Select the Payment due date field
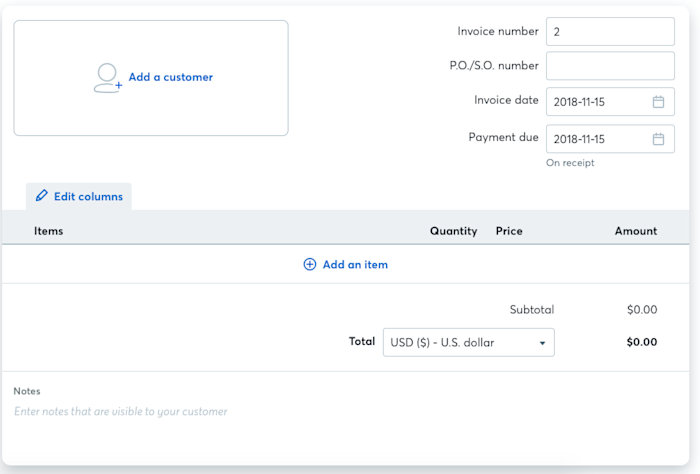 [595, 139]
